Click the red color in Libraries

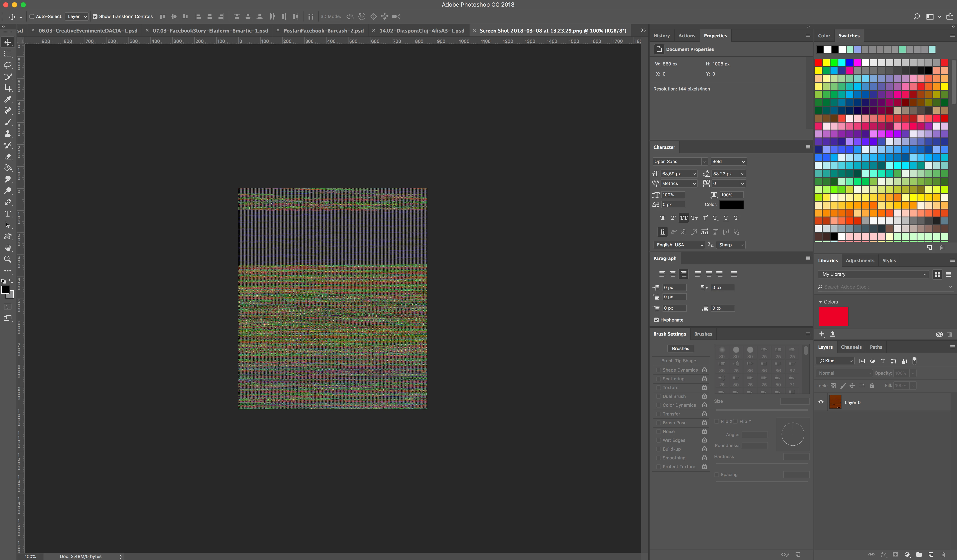[833, 316]
